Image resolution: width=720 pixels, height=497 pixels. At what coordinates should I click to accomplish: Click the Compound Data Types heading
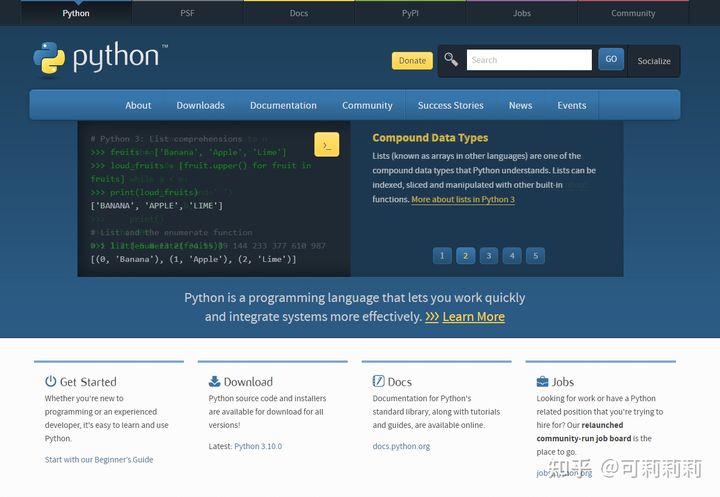coord(430,138)
